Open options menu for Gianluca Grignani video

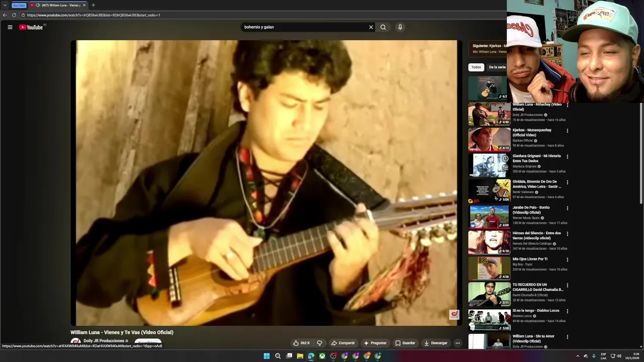567,156
